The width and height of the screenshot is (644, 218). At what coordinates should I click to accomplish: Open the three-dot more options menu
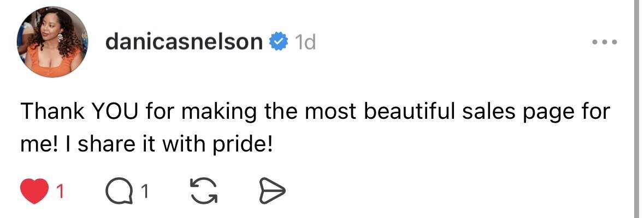(604, 42)
